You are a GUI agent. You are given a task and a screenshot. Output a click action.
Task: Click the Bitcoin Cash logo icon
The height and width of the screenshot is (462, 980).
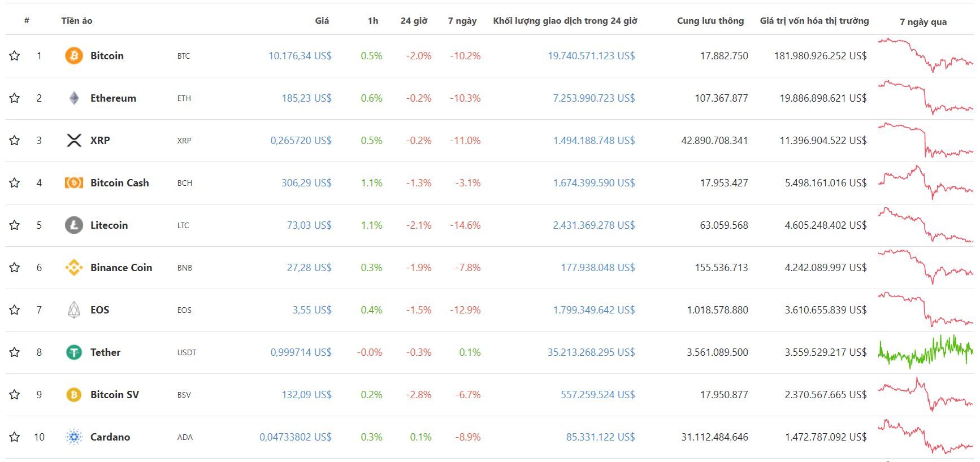(74, 182)
